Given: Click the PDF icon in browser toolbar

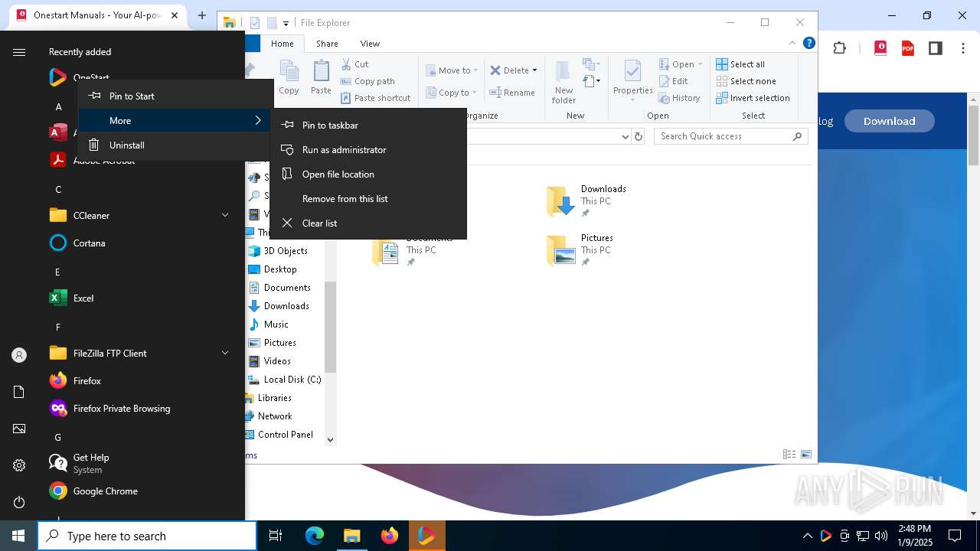Looking at the screenshot, I should 907,48.
